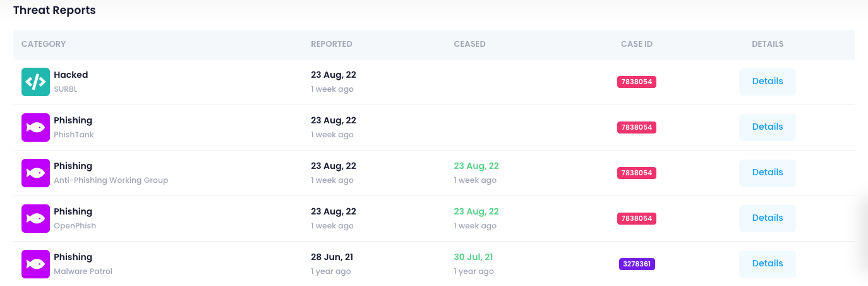Click the Case ID column header
Screen dimensions: 868x286
637,44
